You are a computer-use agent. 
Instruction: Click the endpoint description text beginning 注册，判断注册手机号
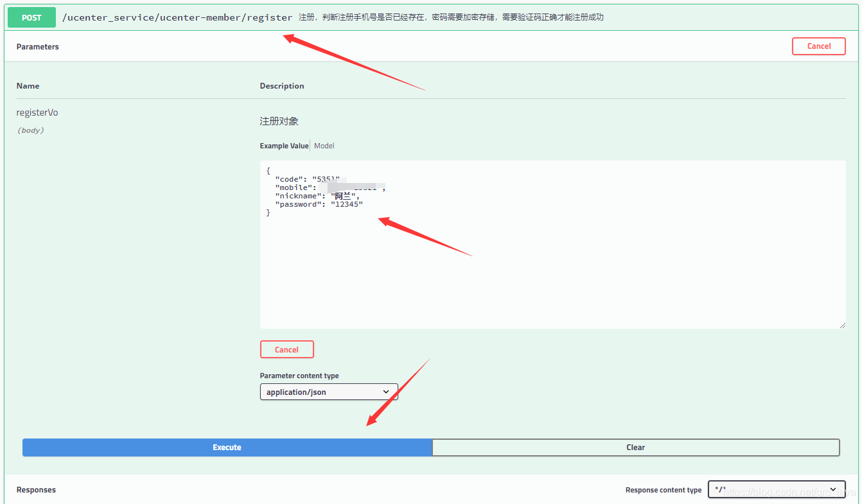click(452, 17)
